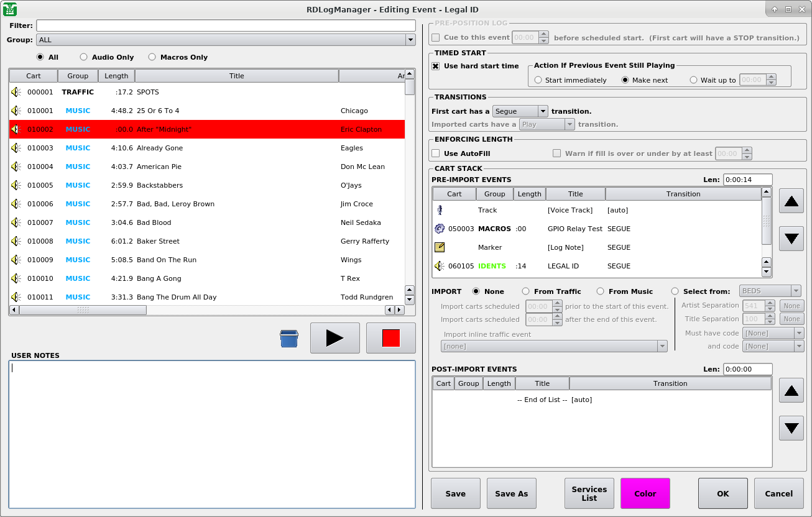The width and height of the screenshot is (812, 517).
Task: Open the Group dropdown showing ALL
Action: click(x=410, y=39)
